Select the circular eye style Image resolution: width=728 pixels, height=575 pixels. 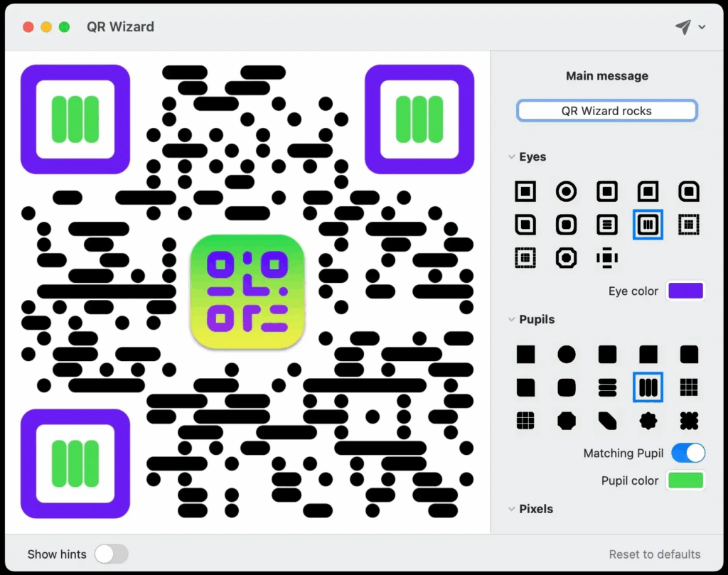[x=566, y=191]
